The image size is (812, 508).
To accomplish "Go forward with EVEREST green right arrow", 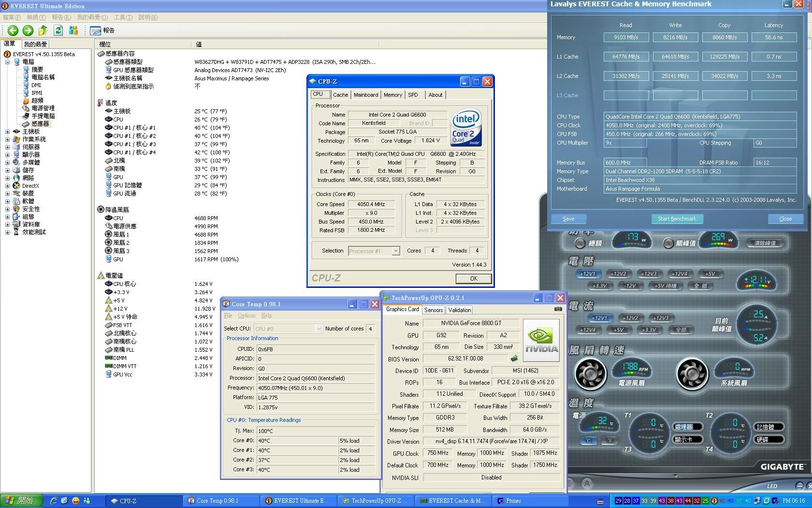I will (x=28, y=30).
